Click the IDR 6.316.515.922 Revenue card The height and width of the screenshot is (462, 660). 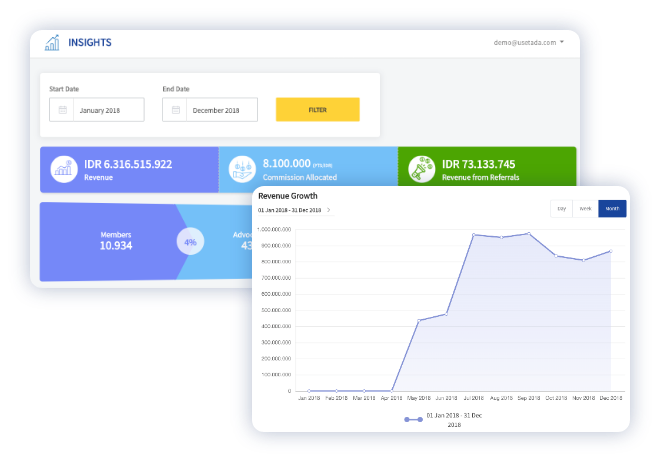(x=129, y=169)
